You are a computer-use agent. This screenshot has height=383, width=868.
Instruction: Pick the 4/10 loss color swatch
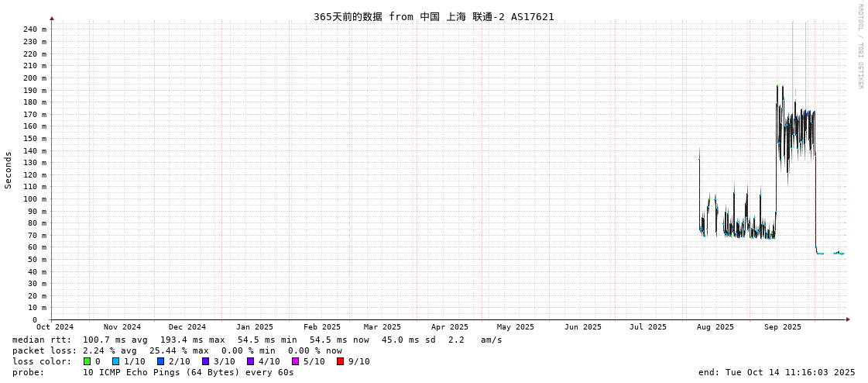click(251, 361)
